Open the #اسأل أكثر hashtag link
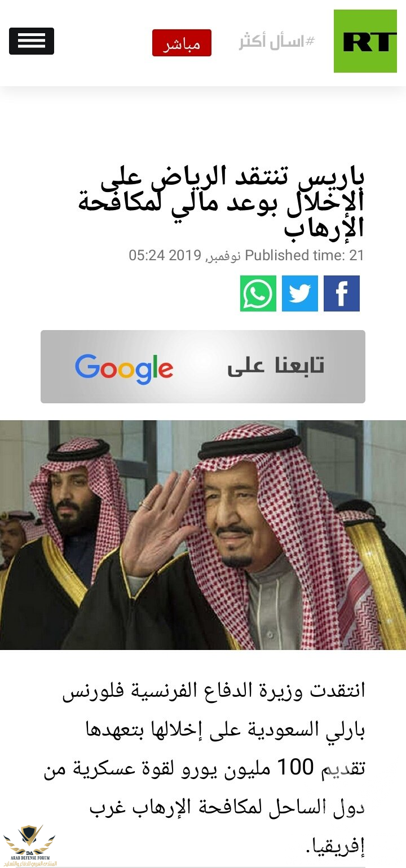Screen dimensions: 406x868 pos(277,42)
